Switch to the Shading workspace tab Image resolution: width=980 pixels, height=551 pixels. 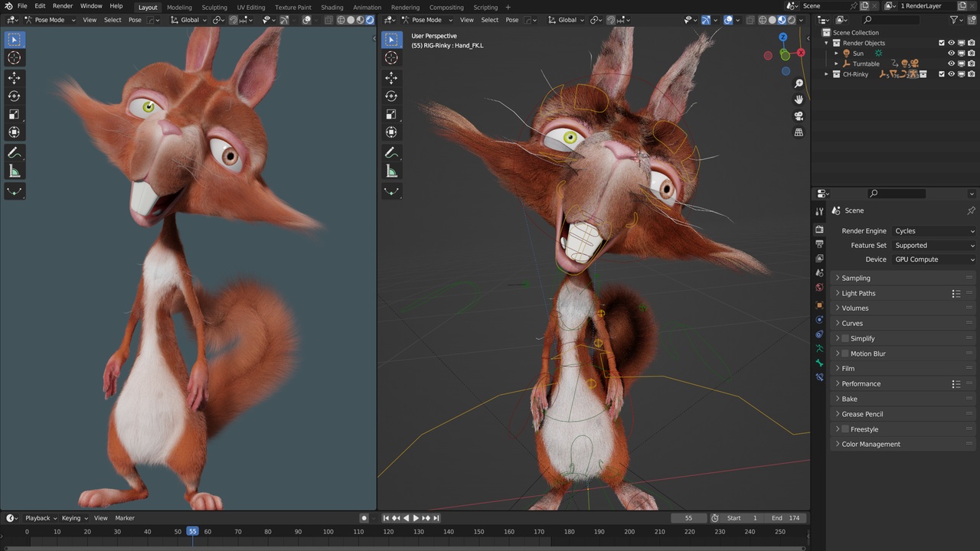332,8
